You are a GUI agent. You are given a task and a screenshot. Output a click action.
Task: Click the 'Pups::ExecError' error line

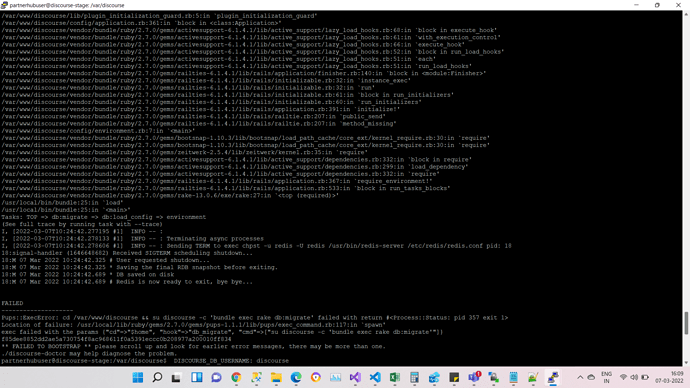pos(254,317)
